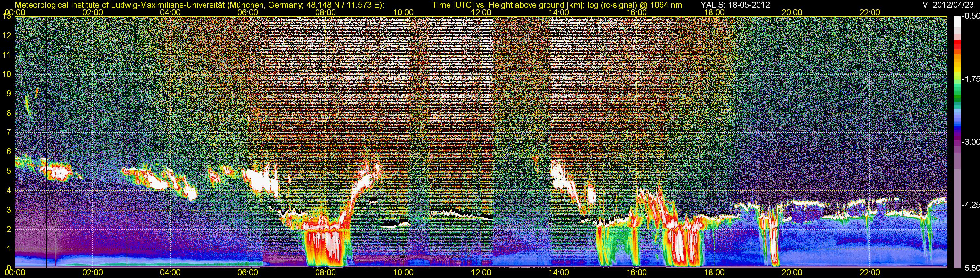Click the colorbar scale value -4.25
Screen dimensions: 980x278
click(971, 205)
